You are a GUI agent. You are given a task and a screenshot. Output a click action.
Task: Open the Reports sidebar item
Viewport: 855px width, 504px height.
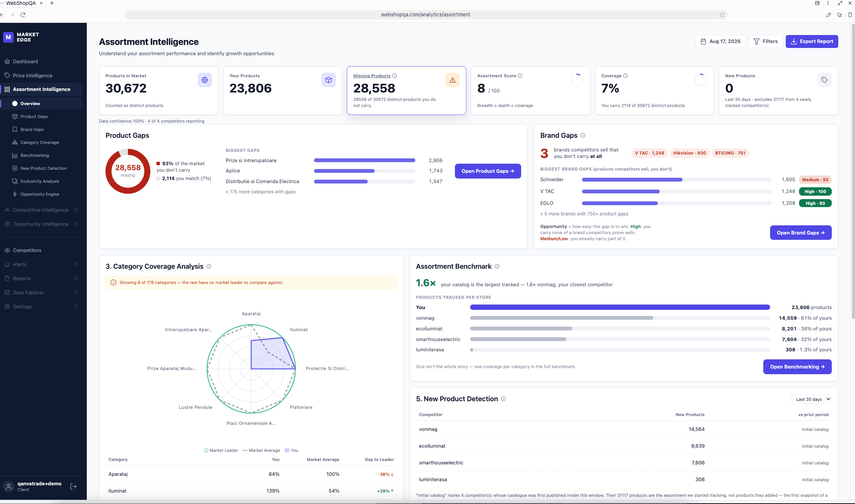point(41,278)
